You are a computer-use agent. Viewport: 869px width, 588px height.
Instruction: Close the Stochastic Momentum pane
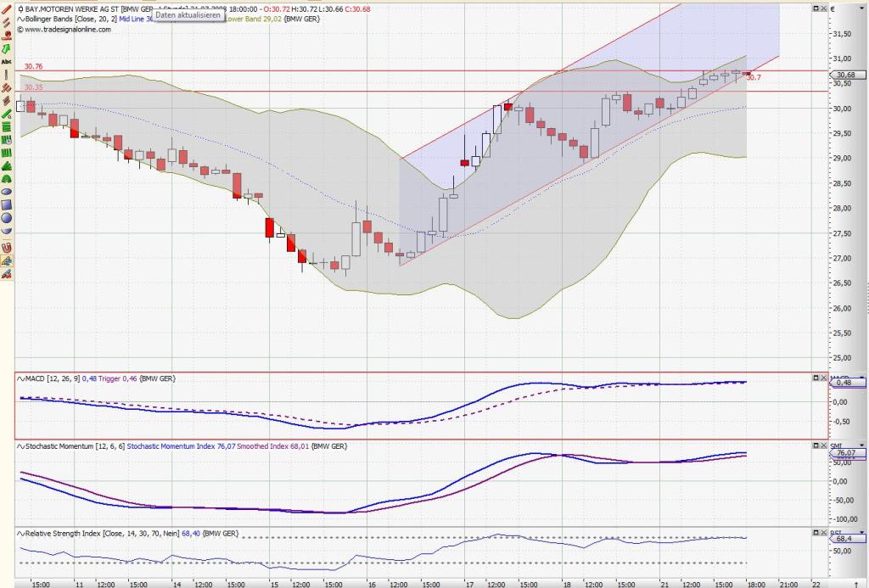tap(823, 445)
